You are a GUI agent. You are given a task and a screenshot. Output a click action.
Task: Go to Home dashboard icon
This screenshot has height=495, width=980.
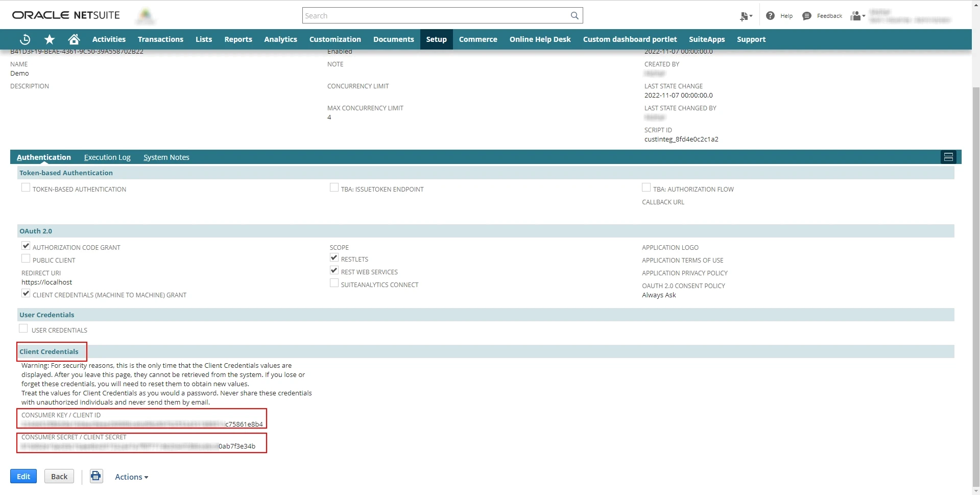[x=74, y=39]
